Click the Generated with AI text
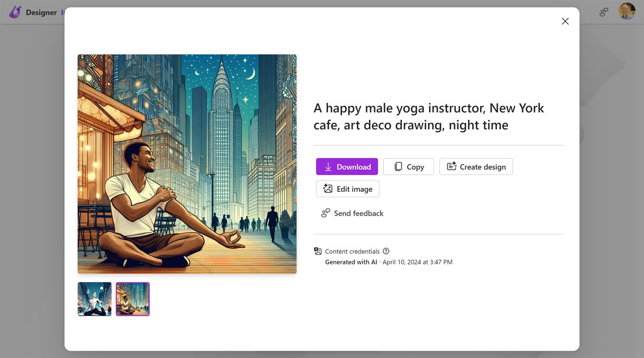The height and width of the screenshot is (358, 644). 351,262
